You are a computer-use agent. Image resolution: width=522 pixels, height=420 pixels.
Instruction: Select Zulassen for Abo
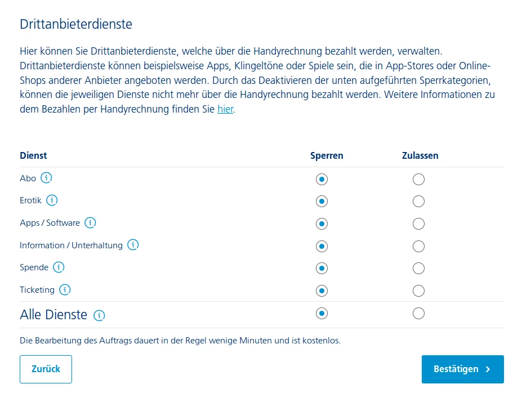tap(418, 180)
